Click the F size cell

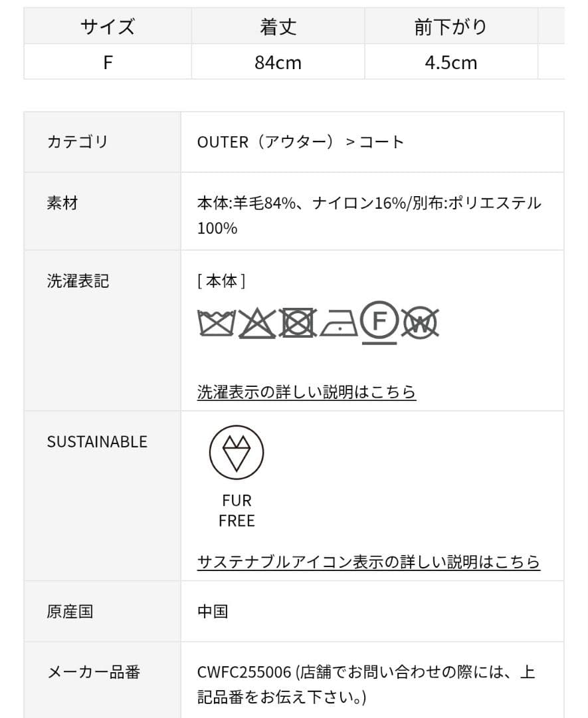tap(108, 62)
